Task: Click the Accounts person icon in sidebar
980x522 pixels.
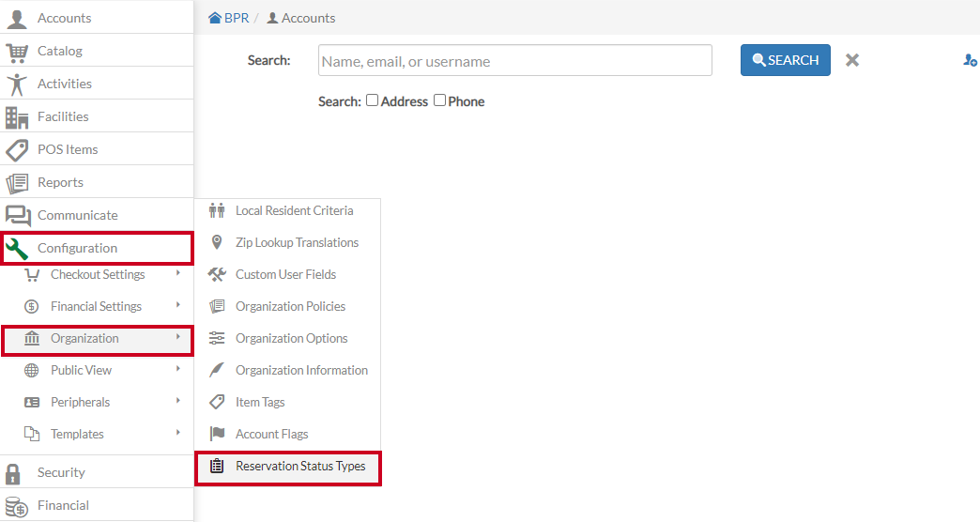Action: (17, 19)
